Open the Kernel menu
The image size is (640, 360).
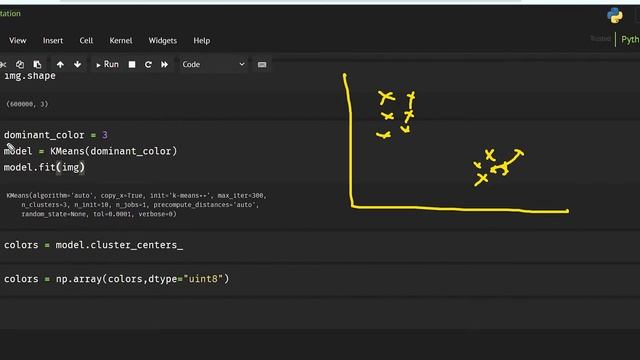121,40
